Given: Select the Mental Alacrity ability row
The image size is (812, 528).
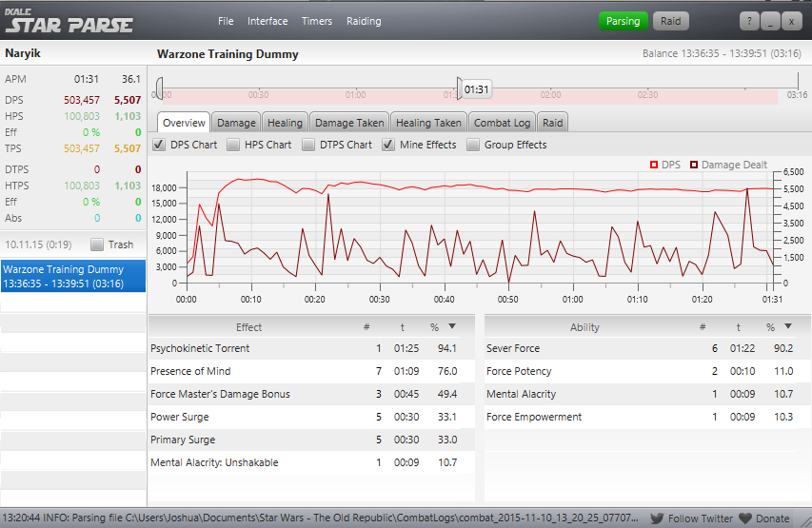Looking at the screenshot, I should pos(648,394).
